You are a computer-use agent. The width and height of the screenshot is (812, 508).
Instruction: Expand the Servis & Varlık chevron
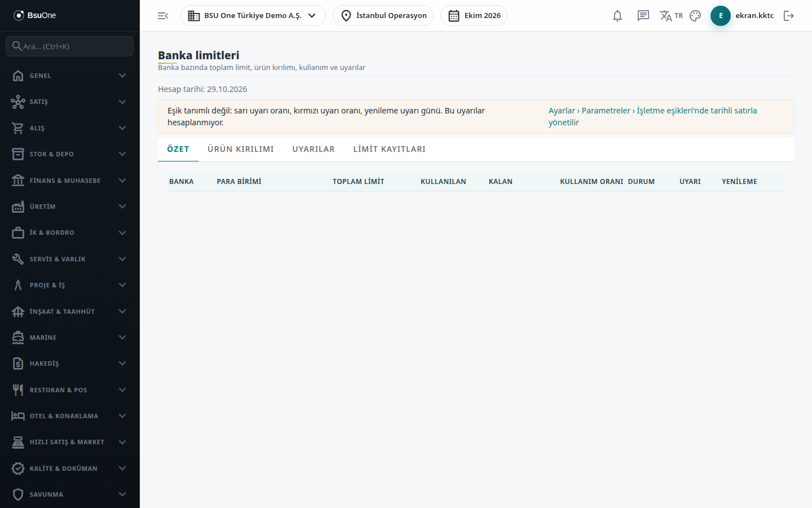122,259
